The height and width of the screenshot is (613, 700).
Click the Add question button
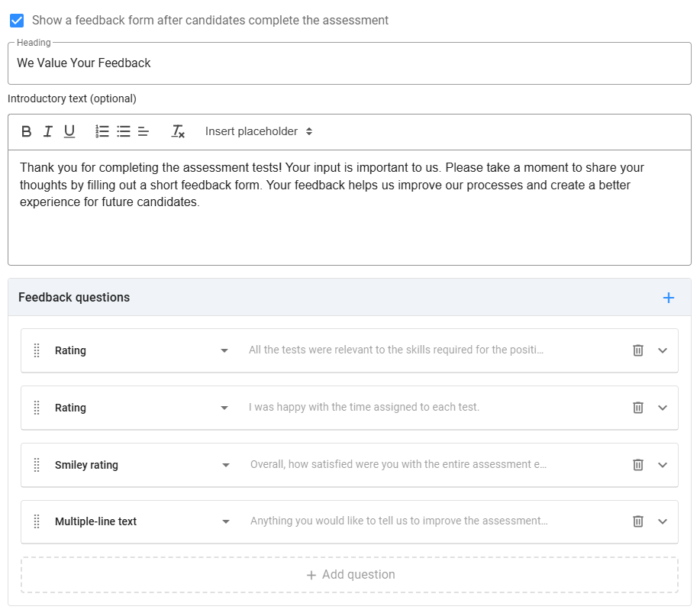pos(350,574)
